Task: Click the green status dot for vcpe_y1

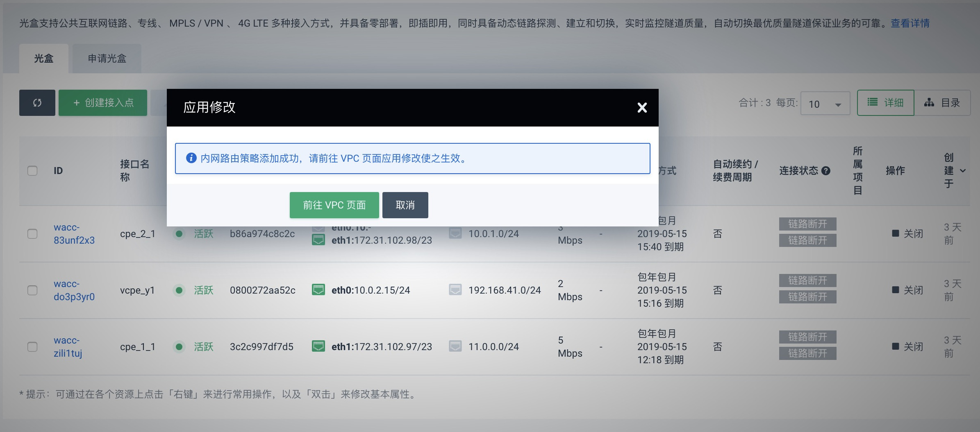Action: (x=179, y=290)
